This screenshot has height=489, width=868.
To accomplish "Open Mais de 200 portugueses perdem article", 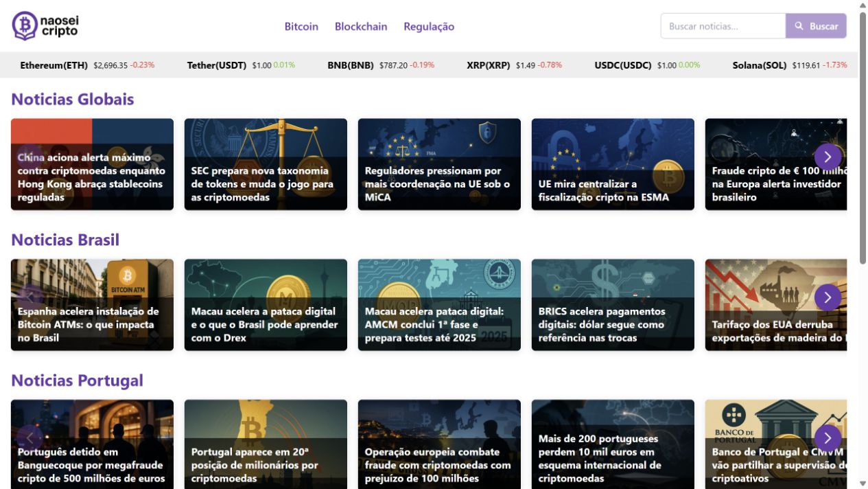I will tap(613, 444).
